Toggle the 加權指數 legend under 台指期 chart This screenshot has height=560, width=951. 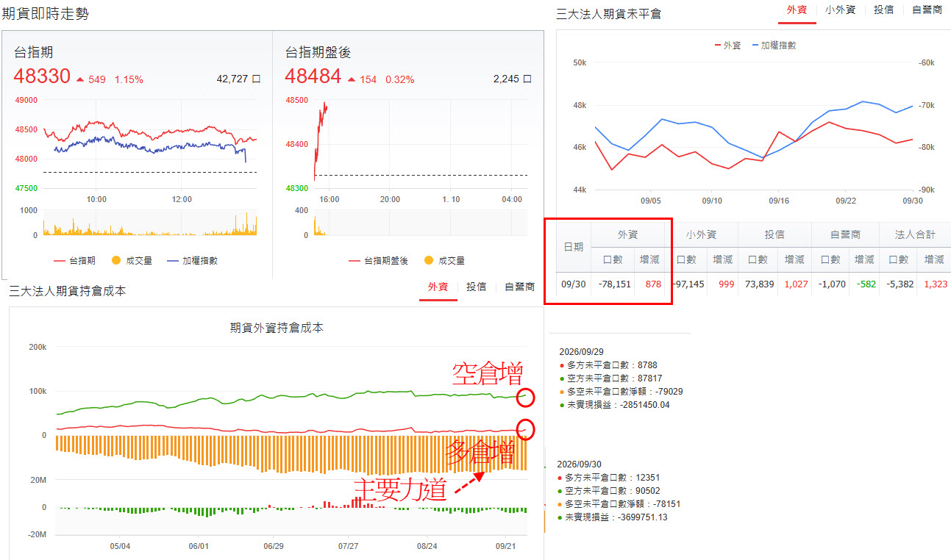(x=192, y=260)
